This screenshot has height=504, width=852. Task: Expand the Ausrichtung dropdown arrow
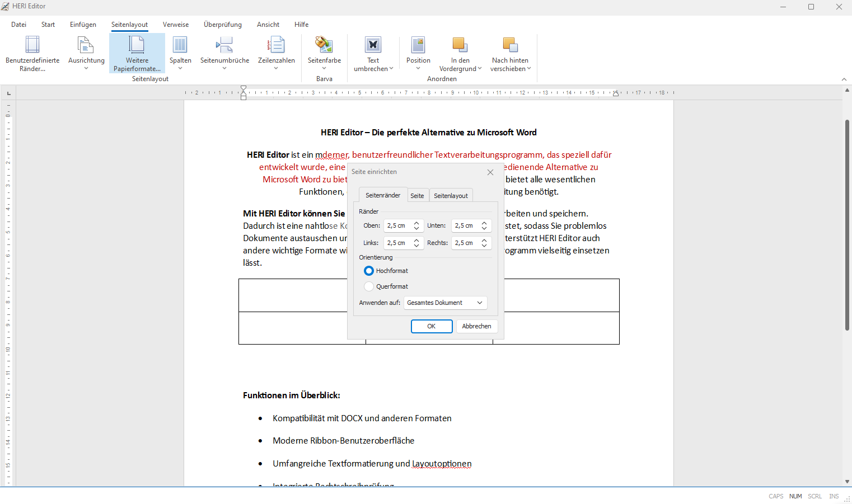86,68
